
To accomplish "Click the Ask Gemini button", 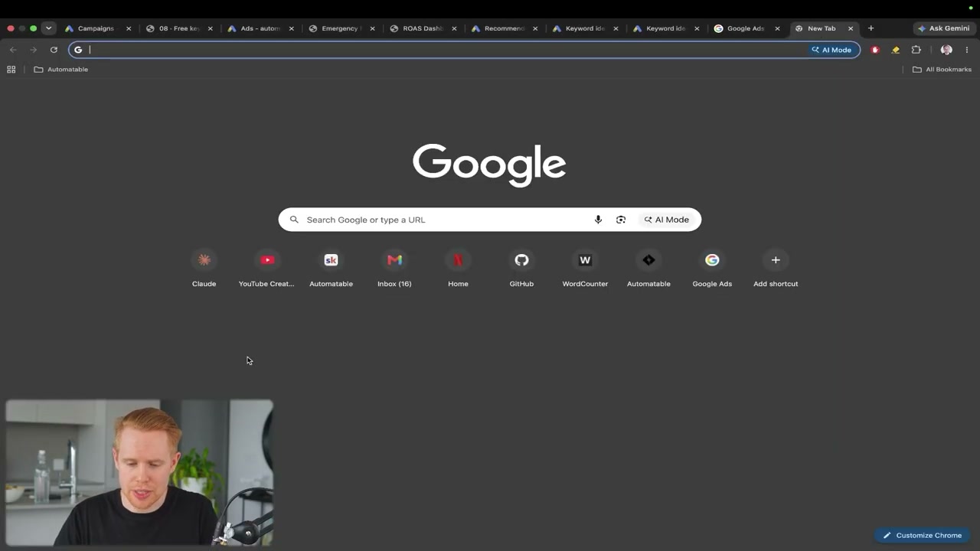I will pos(943,28).
